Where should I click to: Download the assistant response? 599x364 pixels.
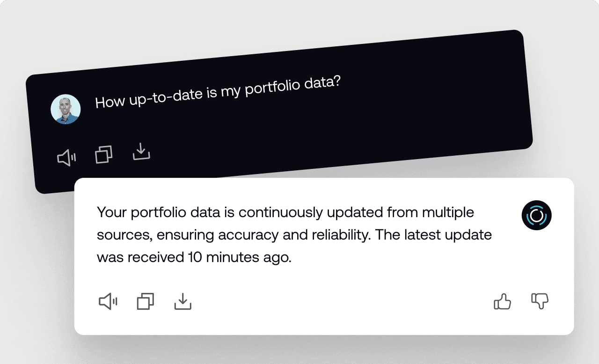[183, 302]
